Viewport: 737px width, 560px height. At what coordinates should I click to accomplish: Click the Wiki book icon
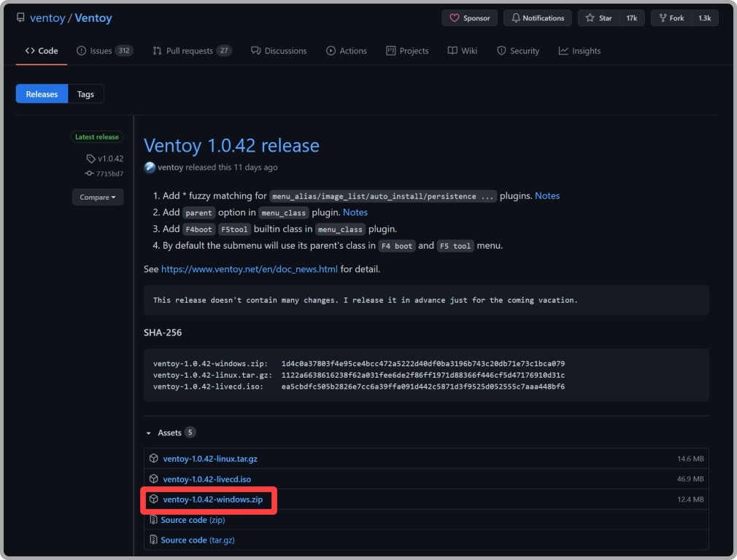452,51
